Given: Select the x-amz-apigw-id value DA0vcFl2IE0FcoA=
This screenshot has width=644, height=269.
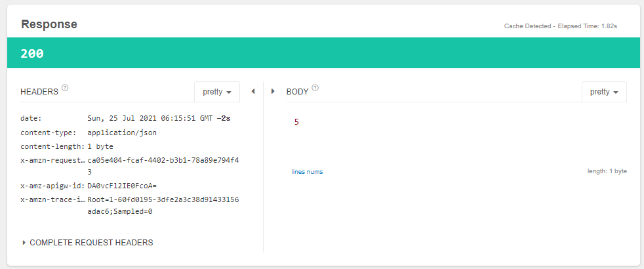Looking at the screenshot, I should point(122,186).
